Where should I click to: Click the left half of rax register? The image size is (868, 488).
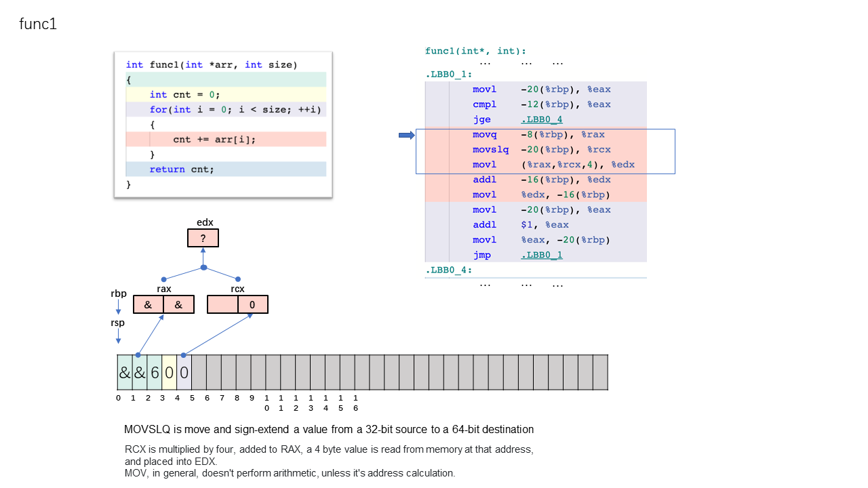tap(149, 304)
